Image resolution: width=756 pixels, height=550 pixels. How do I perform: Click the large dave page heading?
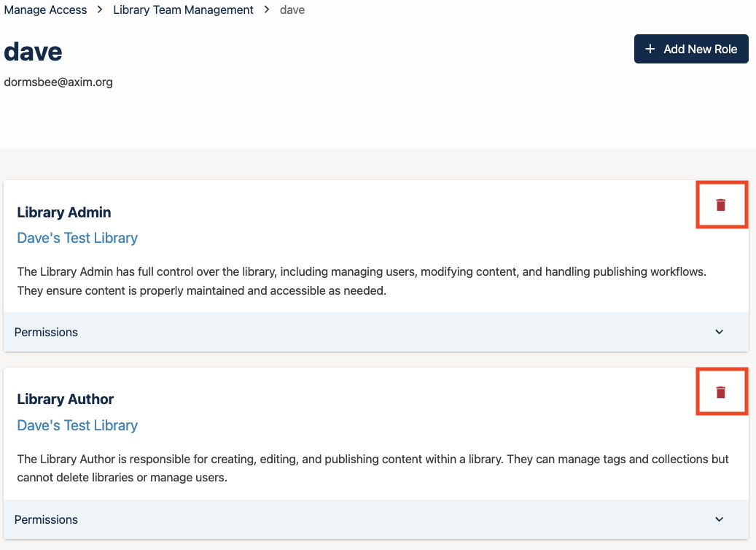(33, 51)
